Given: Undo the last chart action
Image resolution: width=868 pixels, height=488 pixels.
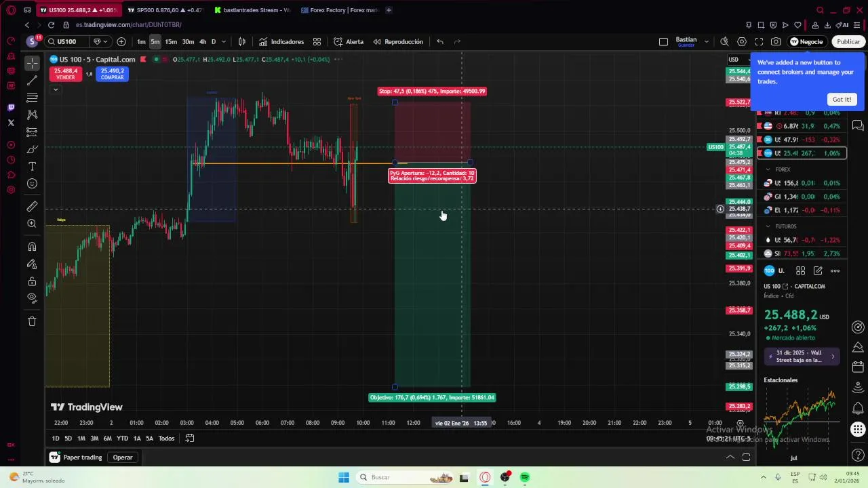Looking at the screenshot, I should click(440, 41).
